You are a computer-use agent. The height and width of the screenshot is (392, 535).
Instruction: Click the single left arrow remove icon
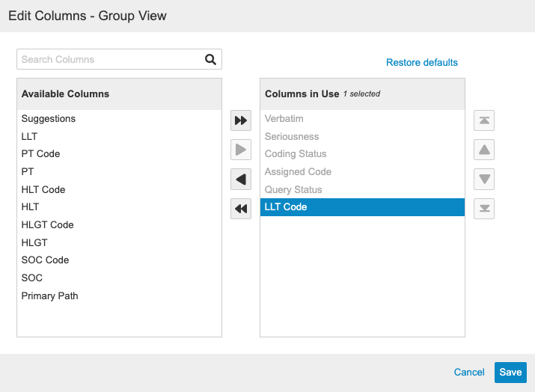[x=241, y=180]
